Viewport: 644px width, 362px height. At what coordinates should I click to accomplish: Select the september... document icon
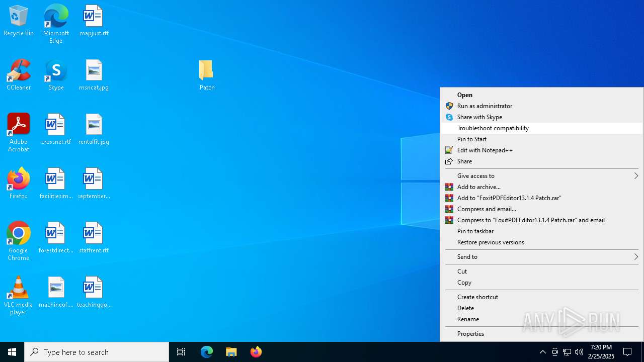click(x=94, y=184)
